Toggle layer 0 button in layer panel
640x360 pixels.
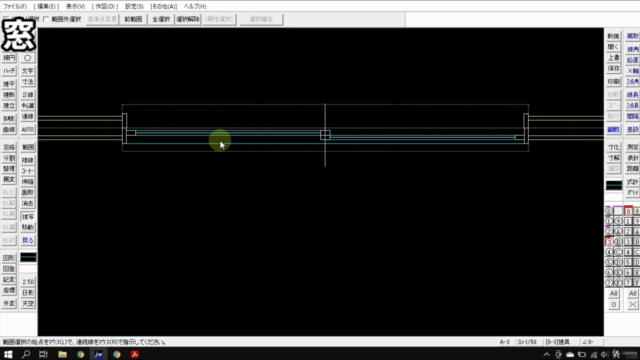(x=628, y=211)
